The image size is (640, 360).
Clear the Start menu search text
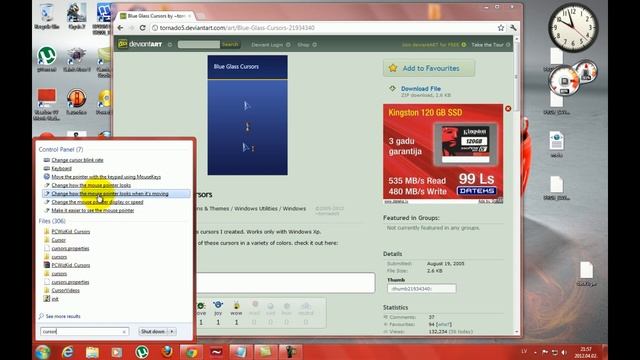coord(124,332)
